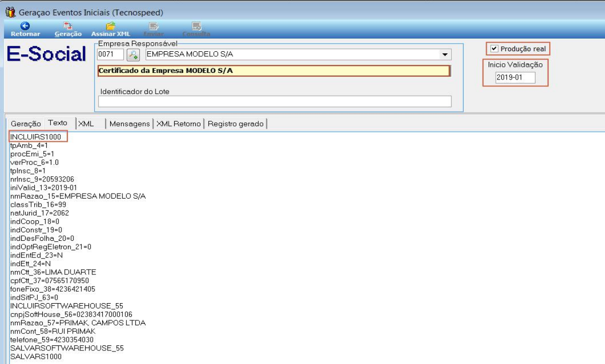Click the Inicio Validação date field
605x364 pixels.
[x=515, y=77]
